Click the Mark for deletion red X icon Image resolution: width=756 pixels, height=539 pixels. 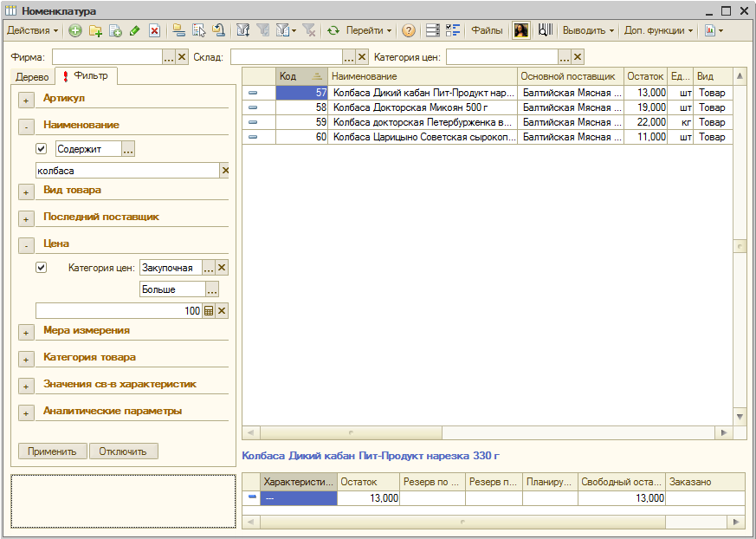[x=154, y=31]
